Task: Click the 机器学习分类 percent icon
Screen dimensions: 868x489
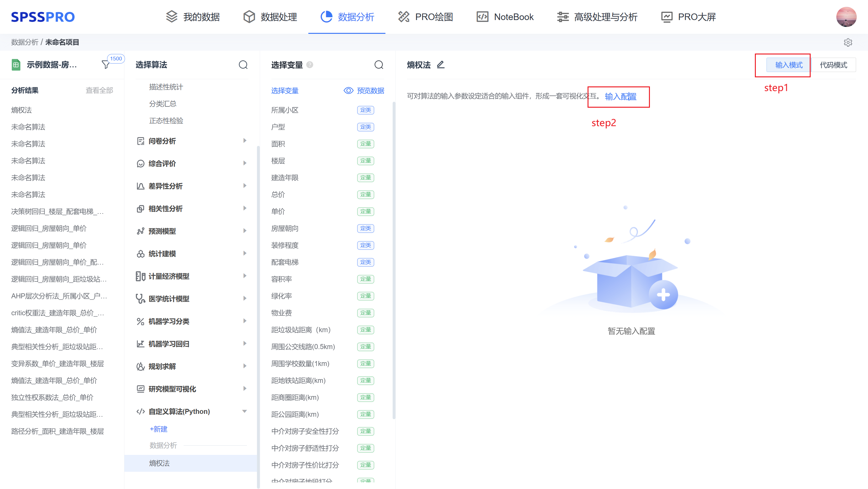Action: point(140,322)
